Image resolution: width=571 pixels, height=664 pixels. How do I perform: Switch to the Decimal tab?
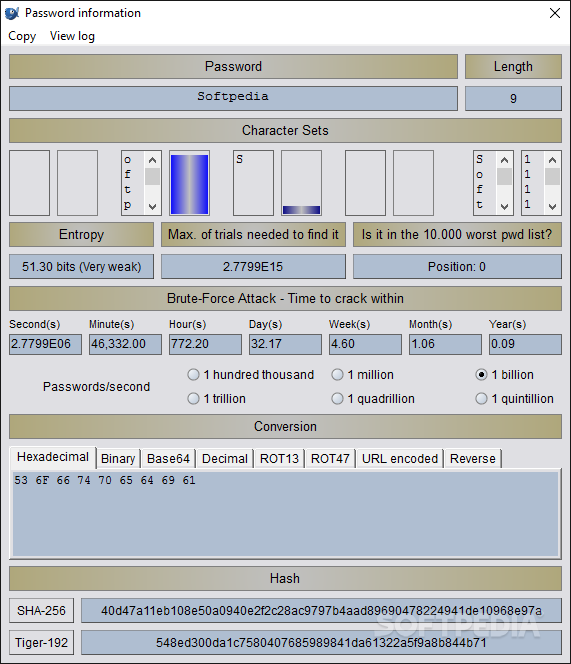(225, 459)
